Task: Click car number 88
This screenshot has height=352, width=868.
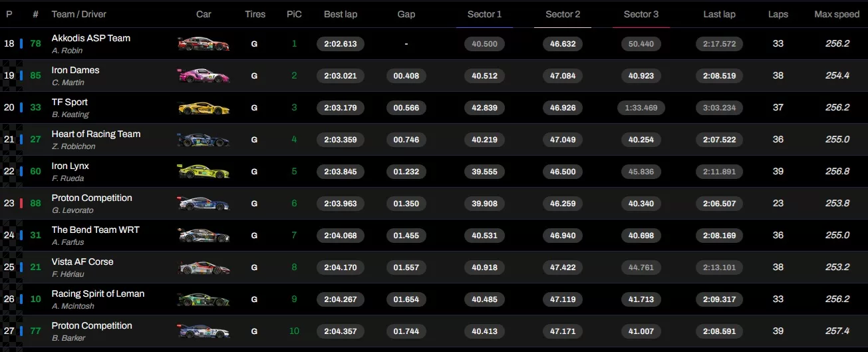Action: 35,204
